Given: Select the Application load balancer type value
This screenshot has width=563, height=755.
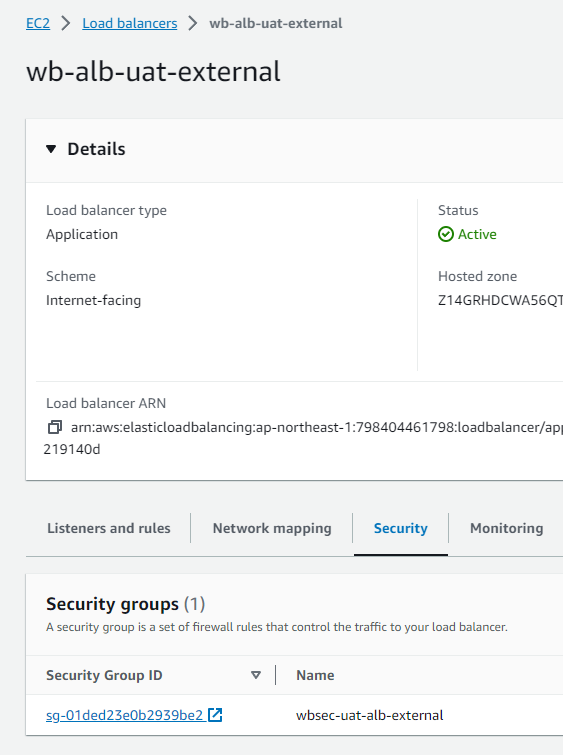Looking at the screenshot, I should click(x=82, y=234).
